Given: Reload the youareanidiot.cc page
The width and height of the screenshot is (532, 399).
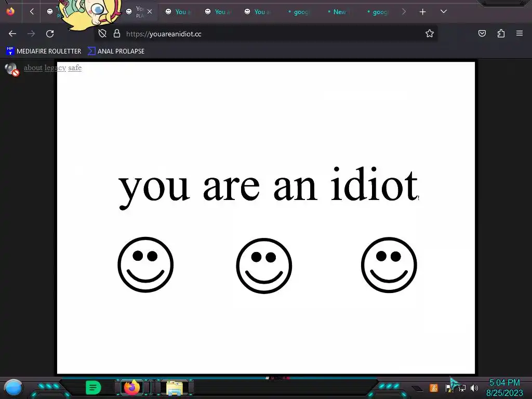Looking at the screenshot, I should 50,34.
